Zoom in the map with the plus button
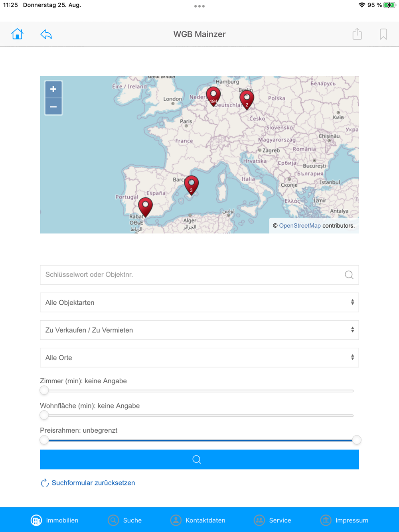 [x=53, y=89]
